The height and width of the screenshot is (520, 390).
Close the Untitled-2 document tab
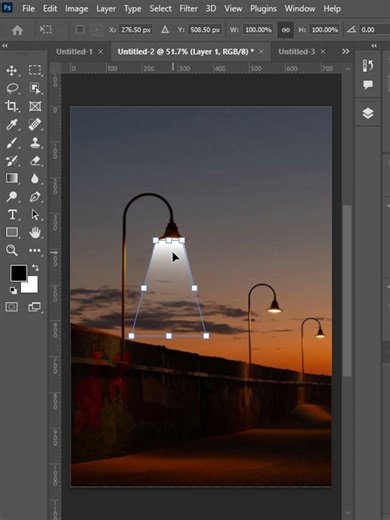click(261, 52)
